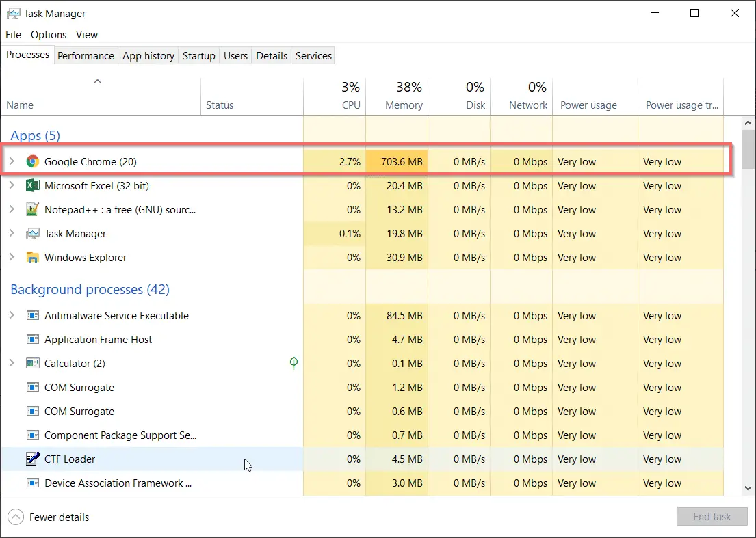The width and height of the screenshot is (756, 538).
Task: Switch to the Performance tab
Action: [86, 56]
